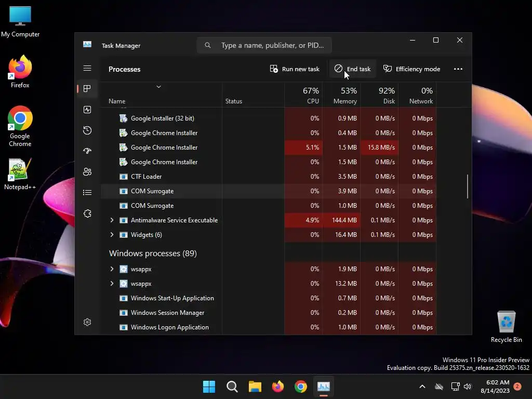Click the process list vertical scrollbar thumb
Screen dimensions: 532x399
point(468,187)
